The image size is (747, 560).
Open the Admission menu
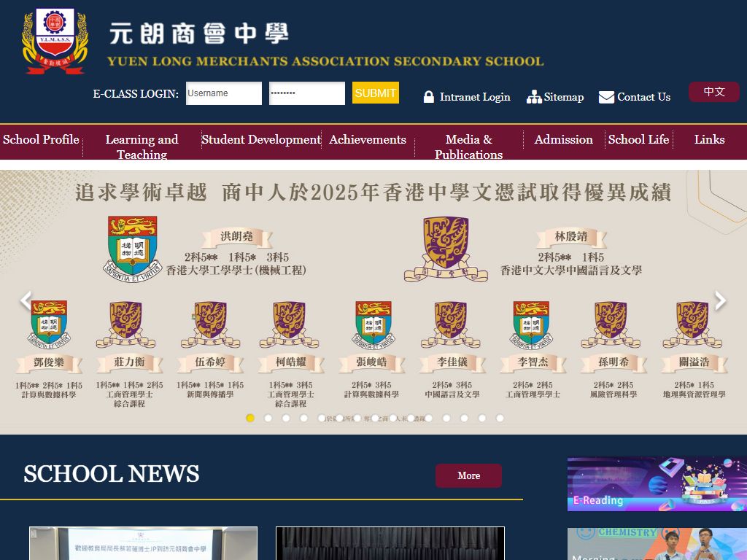pos(564,139)
